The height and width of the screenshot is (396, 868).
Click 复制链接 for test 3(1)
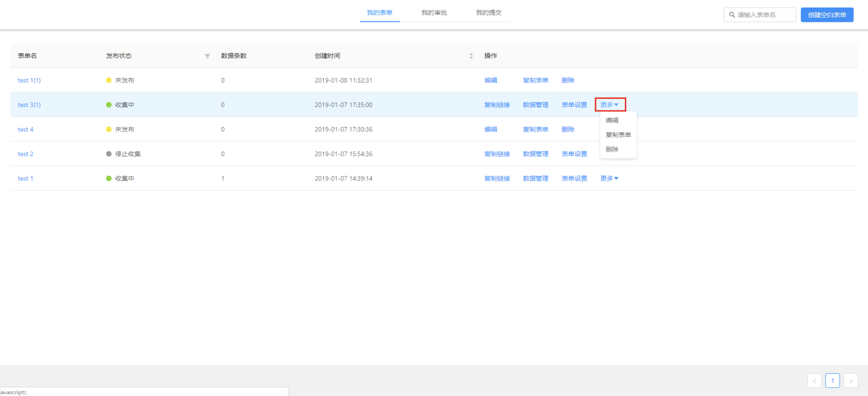point(497,105)
